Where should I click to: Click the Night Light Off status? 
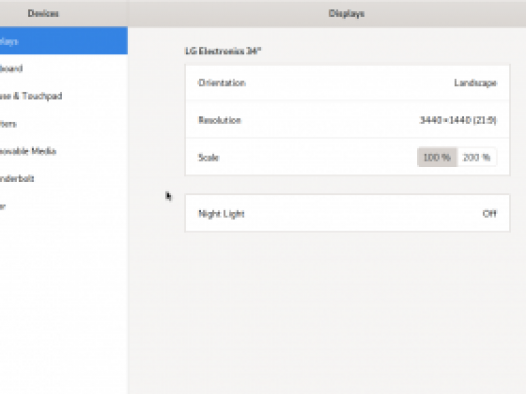[489, 214]
